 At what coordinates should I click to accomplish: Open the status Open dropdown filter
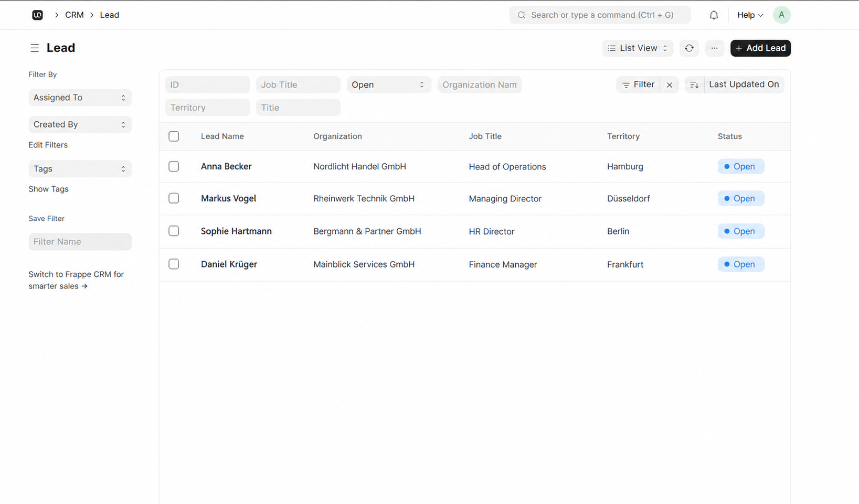pos(388,84)
